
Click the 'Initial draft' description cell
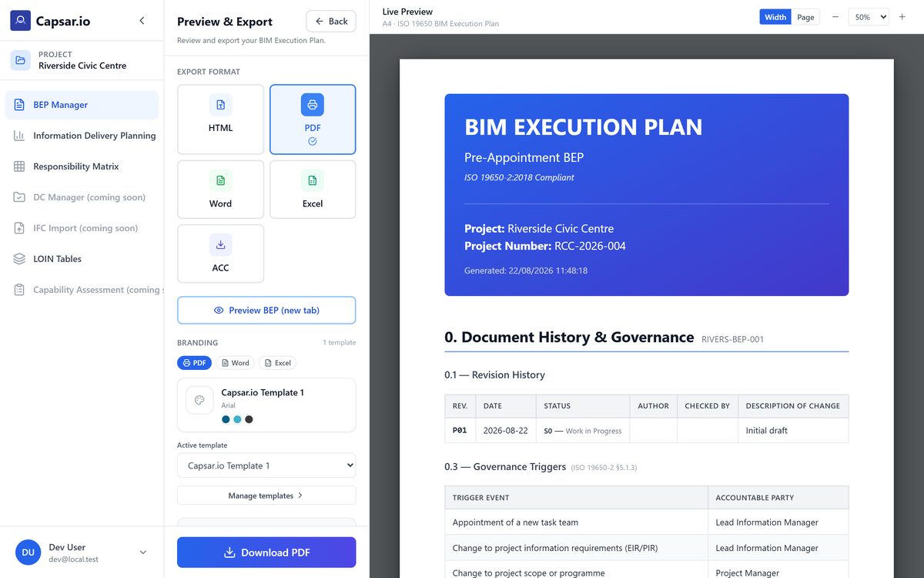tap(793, 431)
